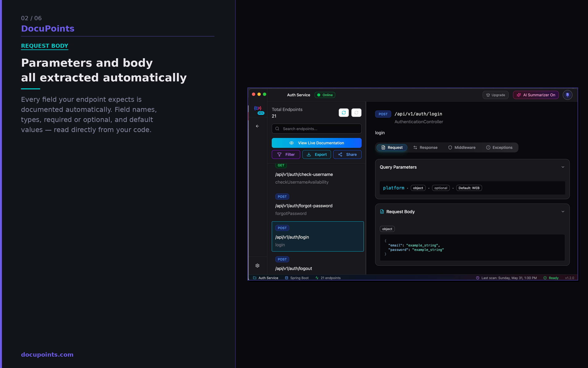Click the REQUEST BODY heading on slide
Image resolution: width=588 pixels, height=368 pixels.
[x=45, y=46]
